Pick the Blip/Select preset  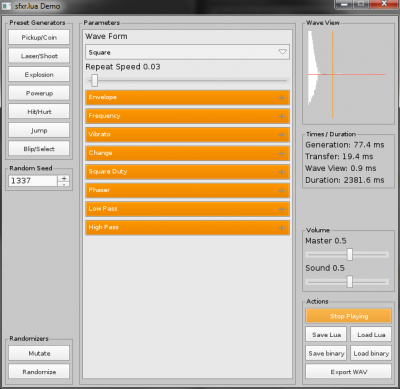[x=39, y=149]
